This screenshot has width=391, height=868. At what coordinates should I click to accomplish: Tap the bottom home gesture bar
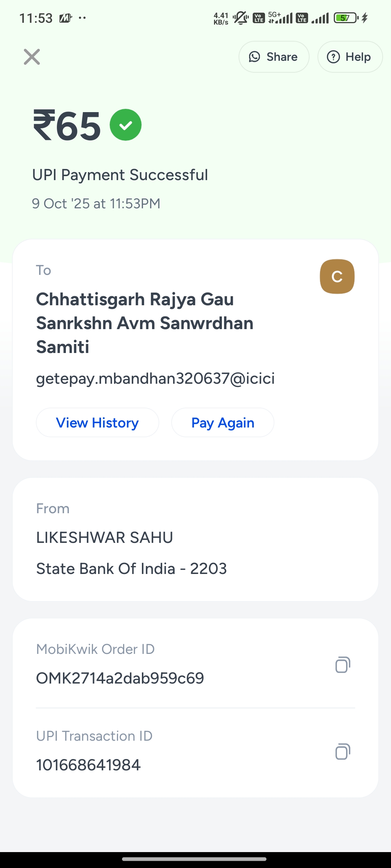[x=194, y=859]
